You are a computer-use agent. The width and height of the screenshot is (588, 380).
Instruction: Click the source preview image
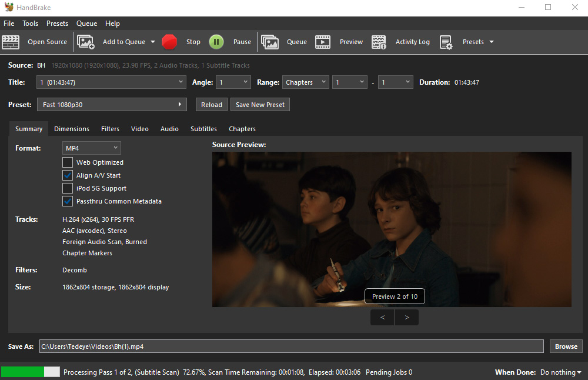(x=392, y=229)
